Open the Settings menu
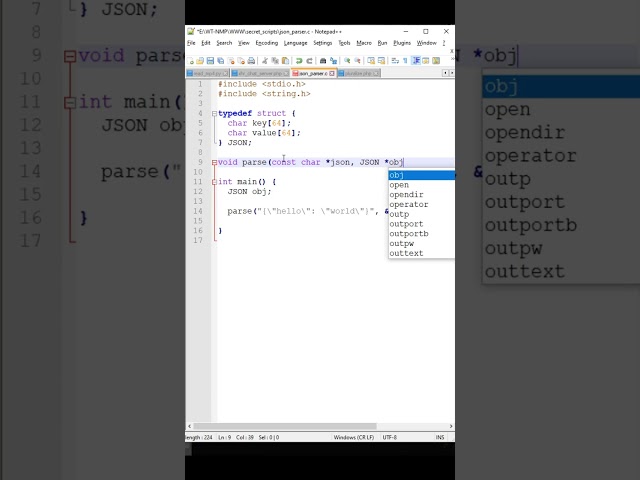Screen dimensions: 640x480 (322, 43)
